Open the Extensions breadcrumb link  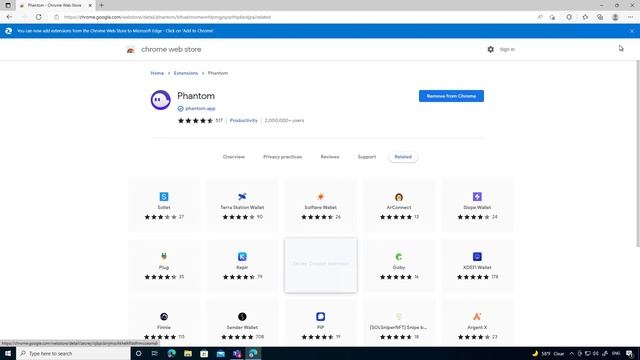point(186,73)
